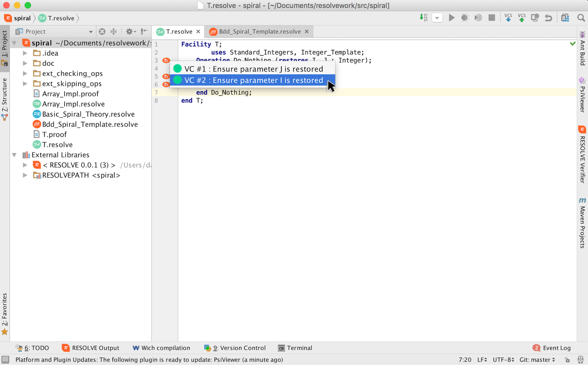
Task: Click the Debug bug icon in toolbar
Action: [465, 18]
